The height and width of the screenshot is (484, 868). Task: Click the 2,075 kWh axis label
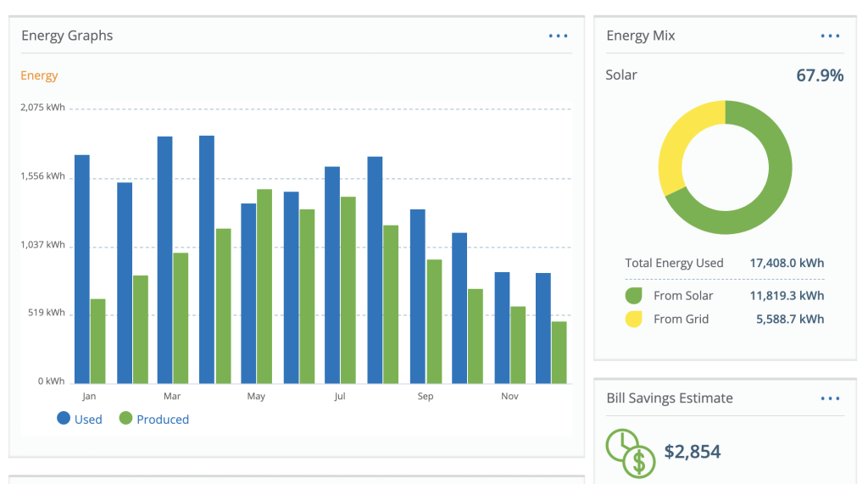pos(42,108)
